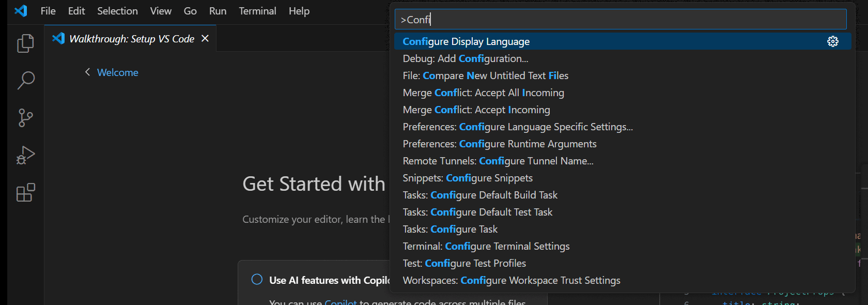This screenshot has width=868, height=305.
Task: Choose Debug: Add Configuration command
Action: coord(465,58)
